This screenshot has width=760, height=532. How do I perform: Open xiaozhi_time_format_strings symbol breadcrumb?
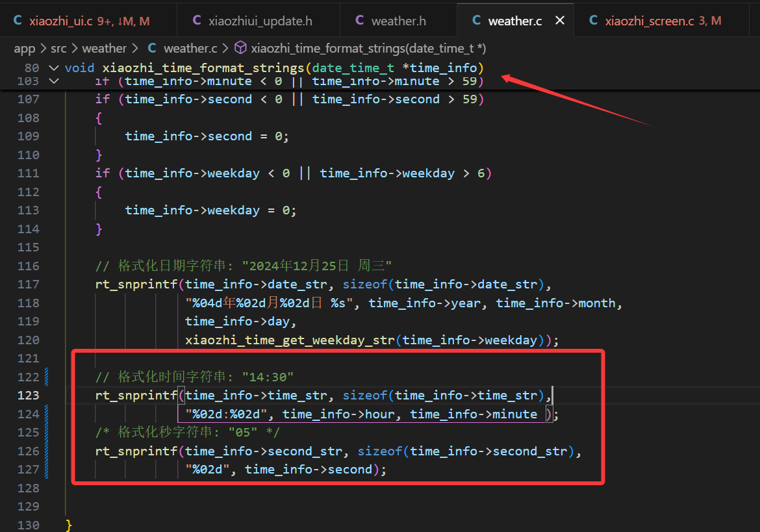(x=368, y=49)
